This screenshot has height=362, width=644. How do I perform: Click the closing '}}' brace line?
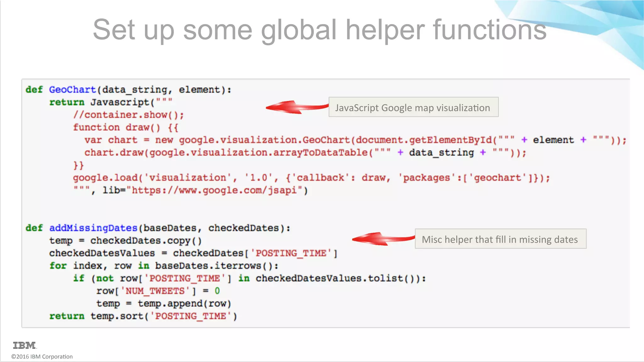click(x=78, y=165)
